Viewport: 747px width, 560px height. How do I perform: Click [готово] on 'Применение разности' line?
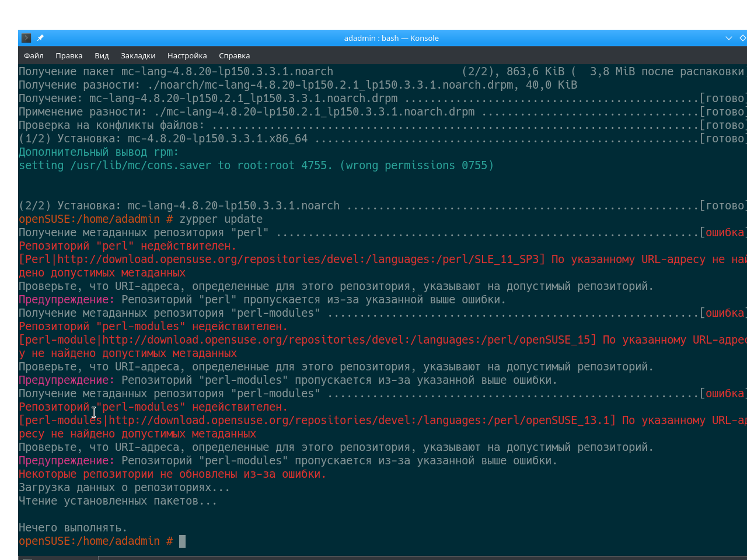click(722, 112)
